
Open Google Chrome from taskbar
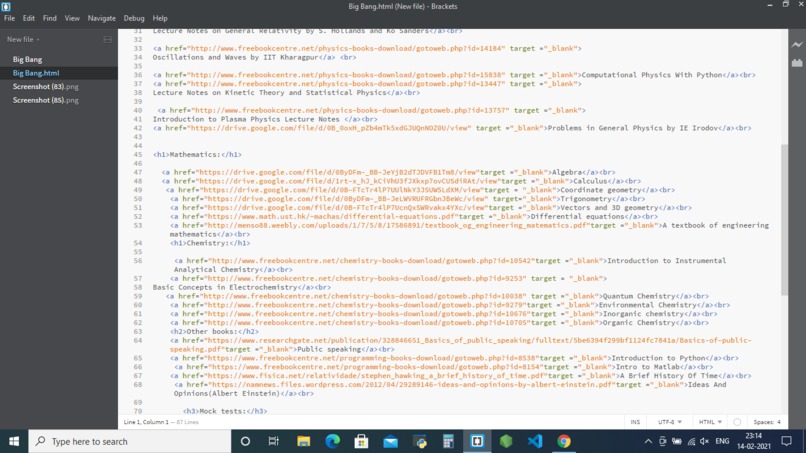(564, 441)
